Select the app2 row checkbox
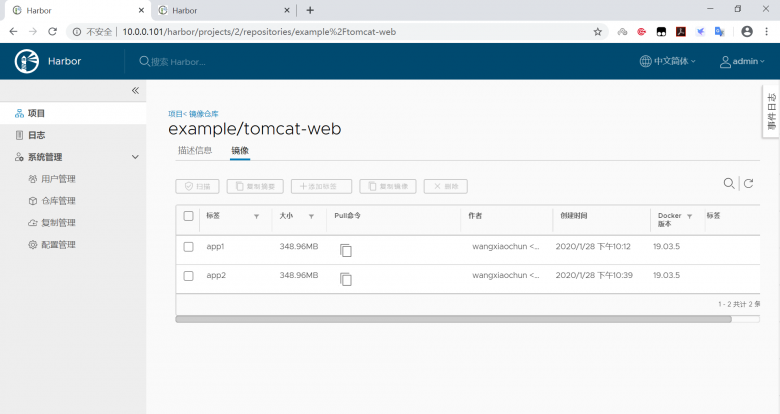This screenshot has width=780, height=414. (189, 276)
